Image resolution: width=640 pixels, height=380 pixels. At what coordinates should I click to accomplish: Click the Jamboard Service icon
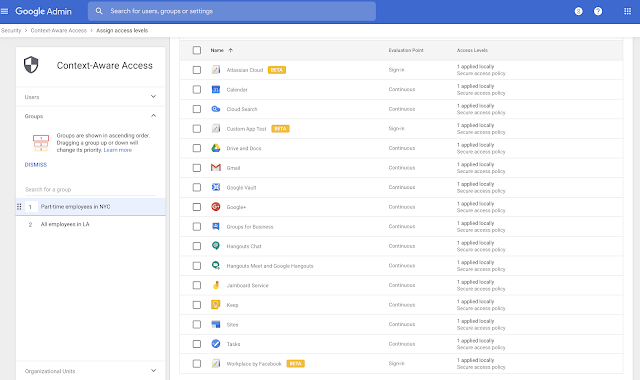(216, 285)
